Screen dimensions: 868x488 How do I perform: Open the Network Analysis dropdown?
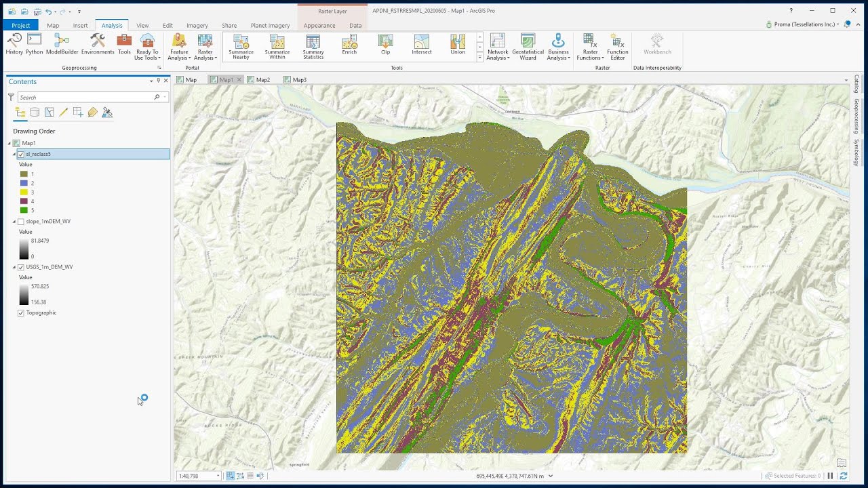click(498, 47)
